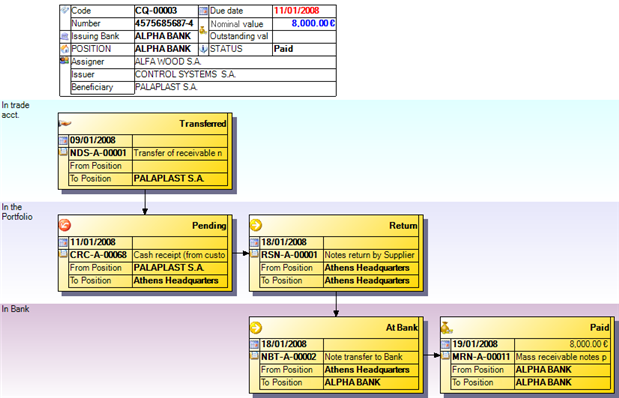Click the calendar icon in the At Bank card
The height and width of the screenshot is (398, 619).
pos(255,345)
